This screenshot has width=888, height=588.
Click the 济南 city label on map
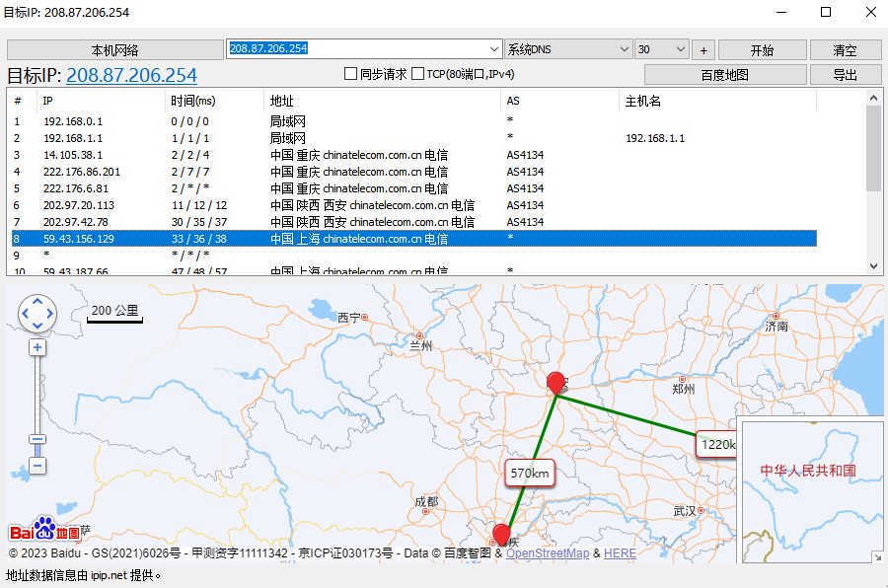777,327
